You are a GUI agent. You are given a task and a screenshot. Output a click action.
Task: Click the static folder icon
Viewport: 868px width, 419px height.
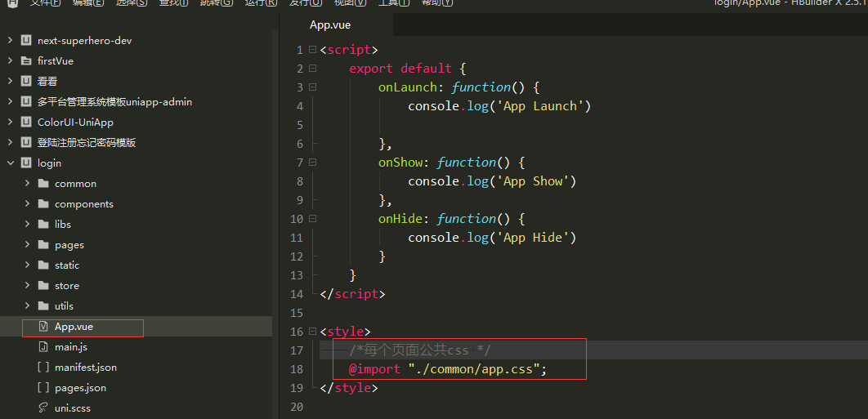click(43, 265)
